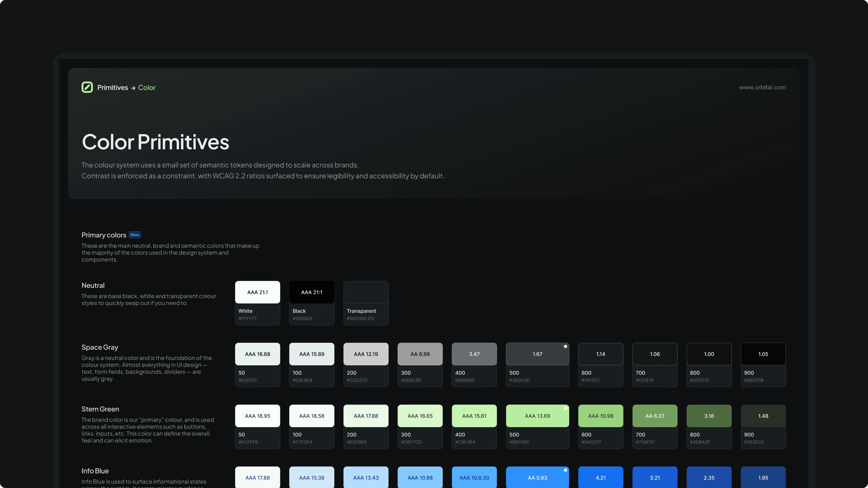Select Space Gray 50 swatch AAA 16.68
This screenshot has width=868, height=488.
click(x=257, y=354)
